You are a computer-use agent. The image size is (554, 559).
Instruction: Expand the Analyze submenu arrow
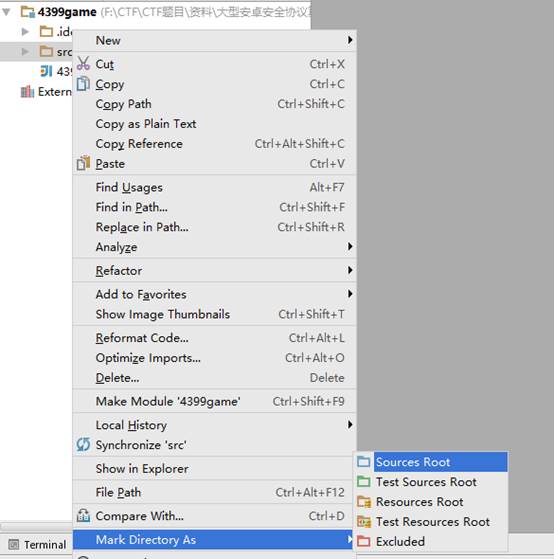tap(350, 246)
